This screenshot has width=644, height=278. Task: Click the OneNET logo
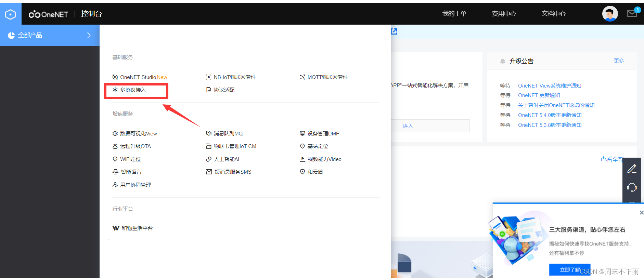click(x=48, y=14)
